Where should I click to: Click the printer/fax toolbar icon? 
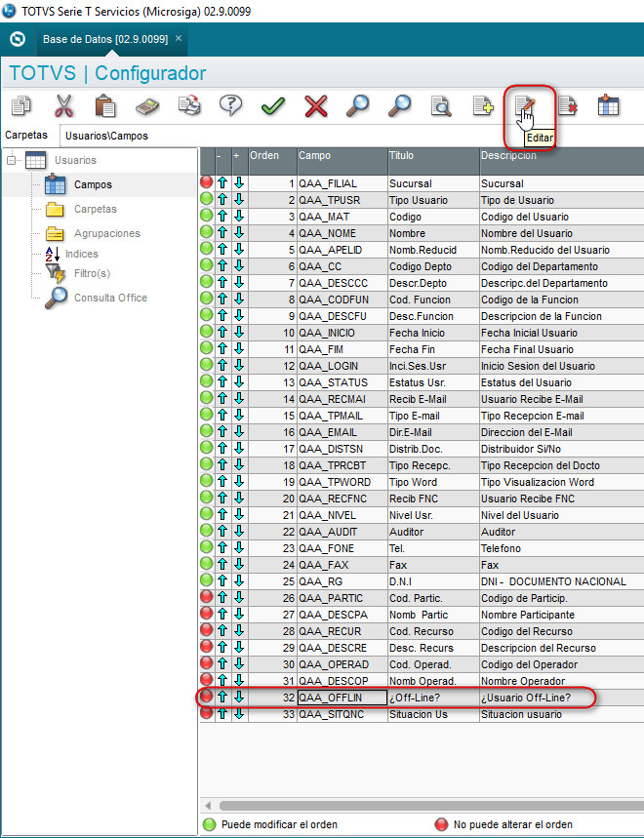pyautogui.click(x=189, y=105)
